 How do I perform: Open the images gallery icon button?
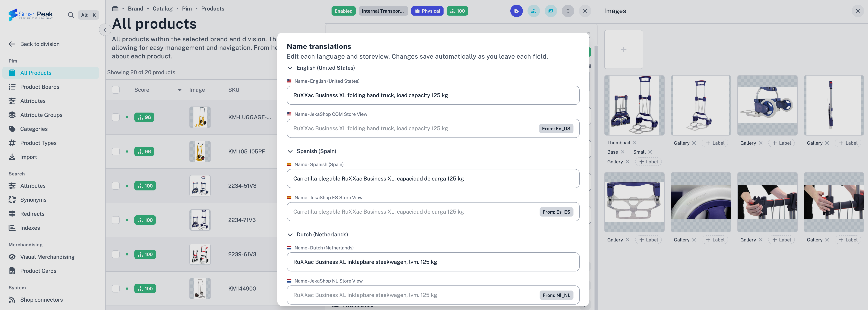[551, 11]
